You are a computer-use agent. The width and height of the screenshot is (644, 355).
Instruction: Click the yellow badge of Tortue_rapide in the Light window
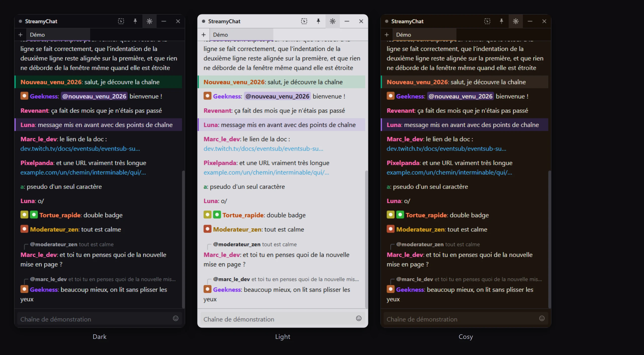point(207,215)
